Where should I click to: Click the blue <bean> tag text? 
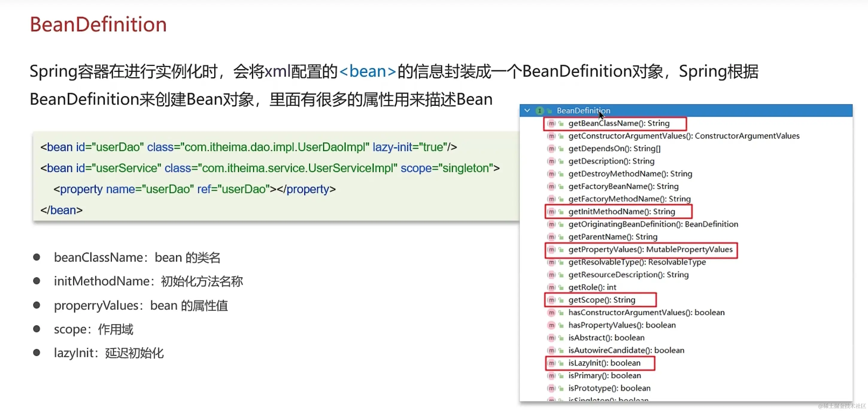point(367,72)
